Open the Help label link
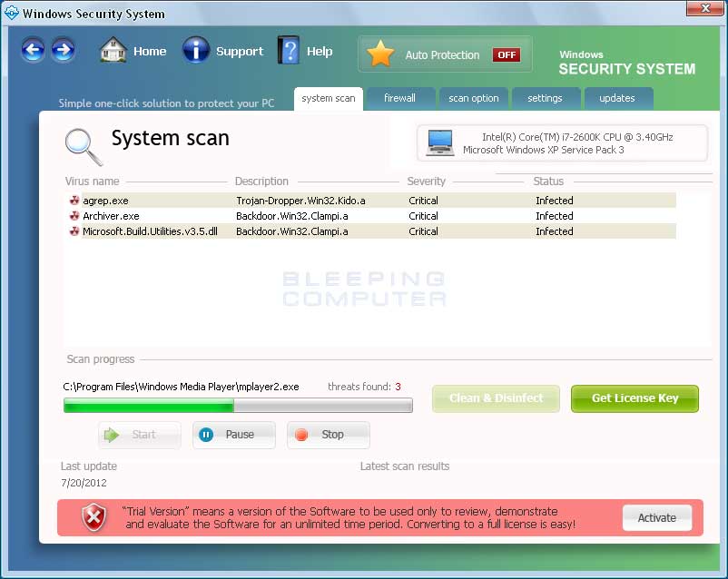Screen dimensions: 728x579 pyautogui.click(x=320, y=51)
